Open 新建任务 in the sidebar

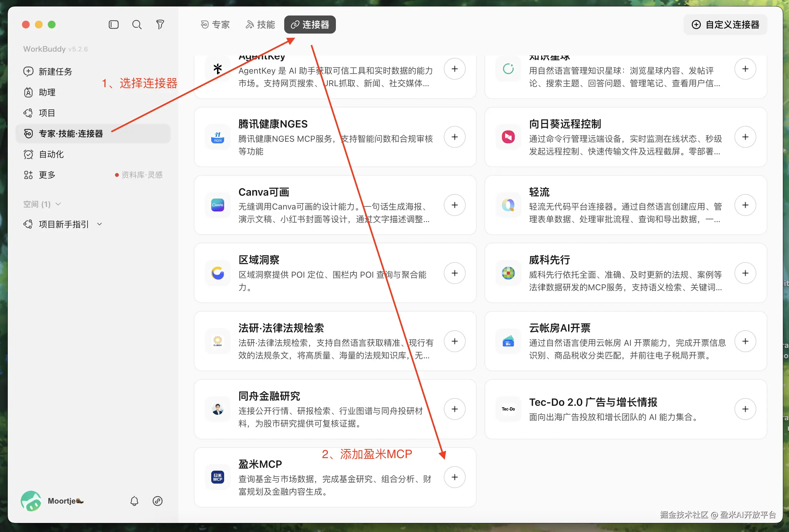[93, 72]
